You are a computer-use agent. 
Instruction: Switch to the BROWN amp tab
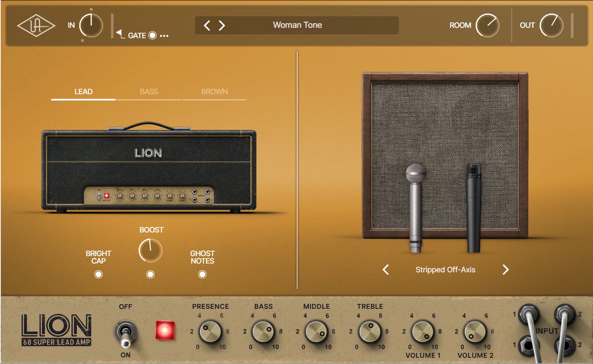214,92
